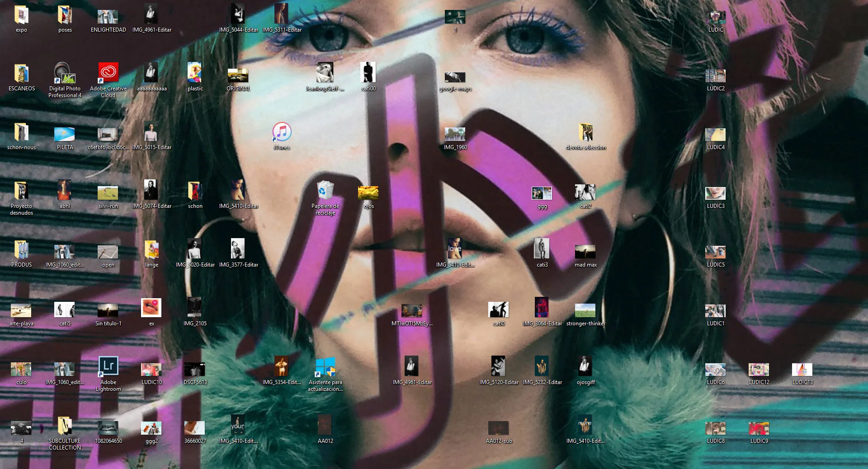This screenshot has width=868, height=469.
Task: Launch Adobe Lightroom shortcut
Action: pos(108,366)
